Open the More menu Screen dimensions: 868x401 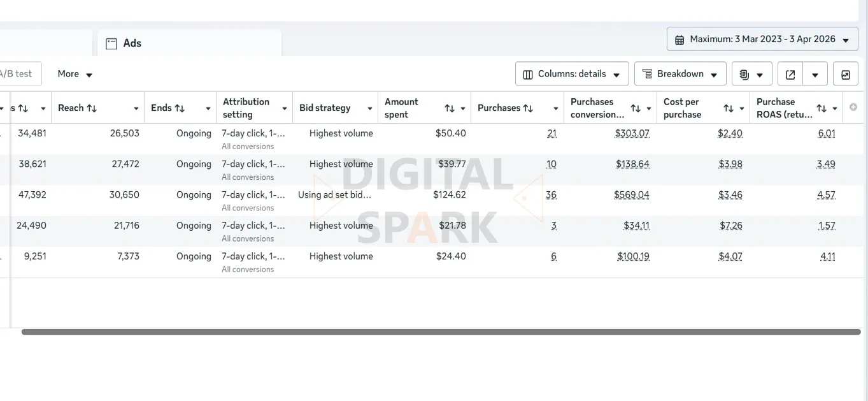[75, 74]
